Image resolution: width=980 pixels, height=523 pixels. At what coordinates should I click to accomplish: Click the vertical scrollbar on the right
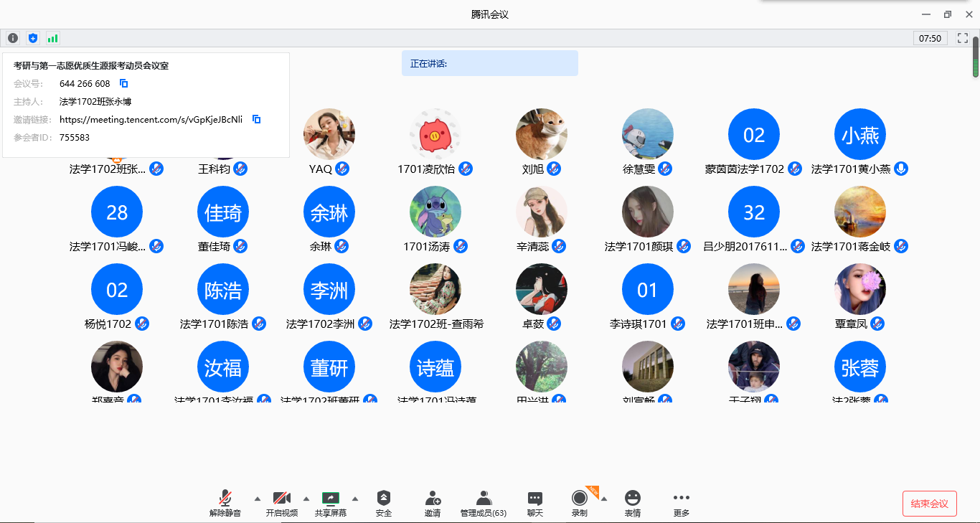pyautogui.click(x=976, y=56)
